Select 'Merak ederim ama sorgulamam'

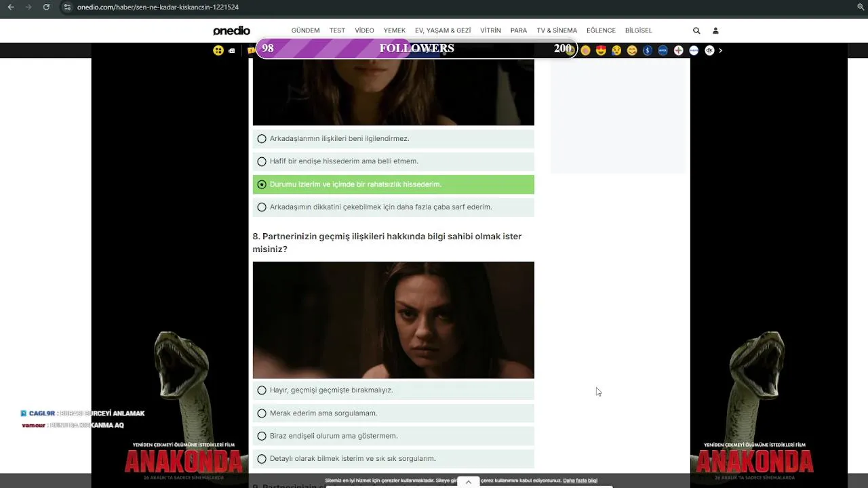(393, 413)
